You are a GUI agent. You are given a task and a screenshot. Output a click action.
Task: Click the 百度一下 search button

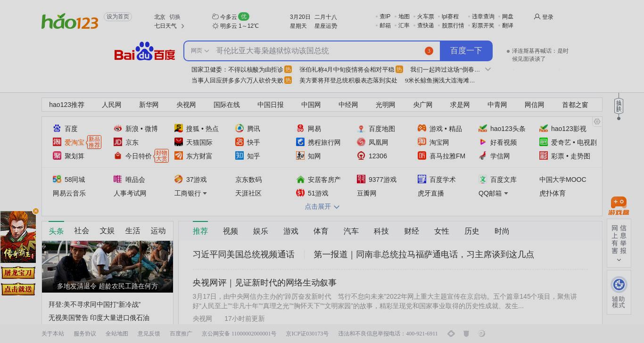(466, 51)
